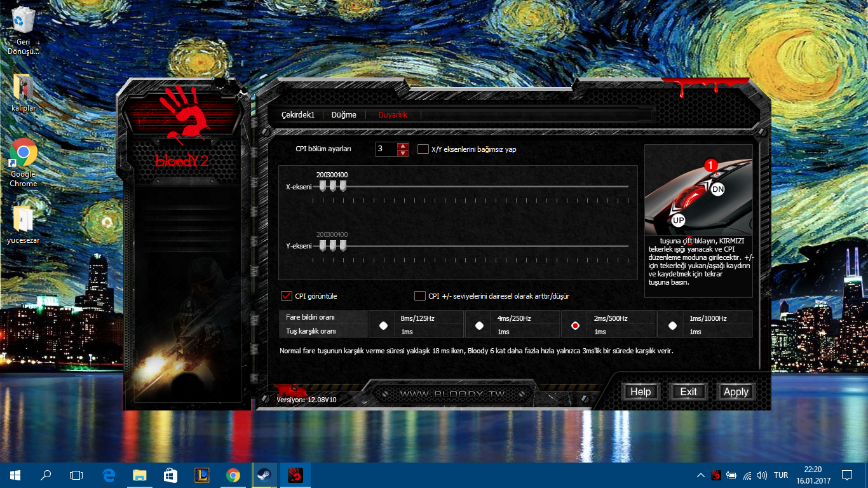Open the Çekirdek1 tab
This screenshot has width=868, height=488.
pos(298,115)
